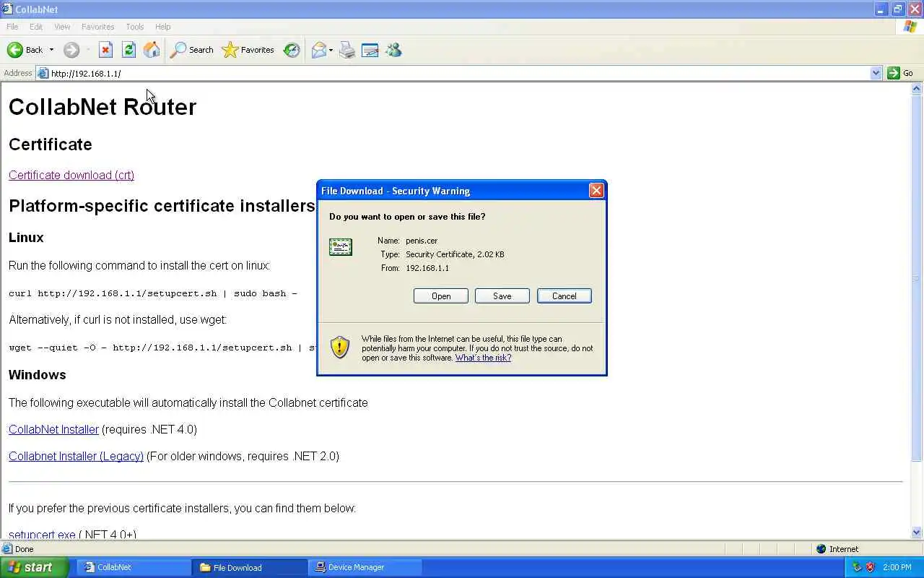Print the page with the printer icon
This screenshot has width=924, height=578.
pos(347,50)
